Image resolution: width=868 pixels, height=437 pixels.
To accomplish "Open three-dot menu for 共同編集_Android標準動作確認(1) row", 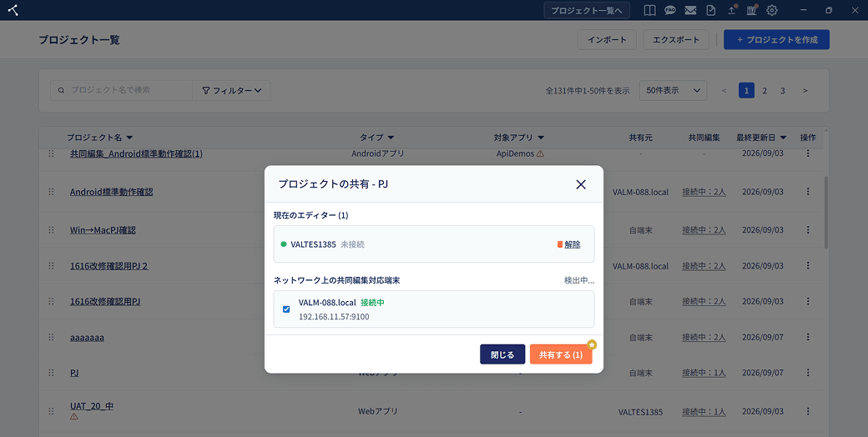I will tap(808, 153).
